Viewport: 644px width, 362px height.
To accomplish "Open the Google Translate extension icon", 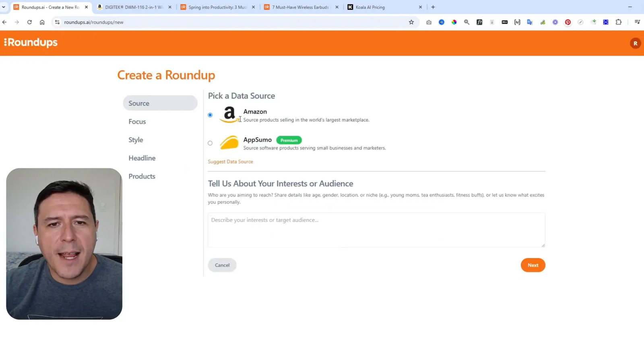I will tap(530, 22).
